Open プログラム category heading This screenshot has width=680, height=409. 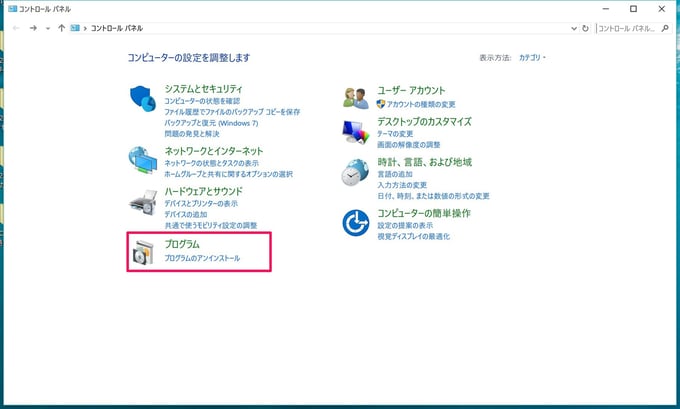[x=182, y=244]
